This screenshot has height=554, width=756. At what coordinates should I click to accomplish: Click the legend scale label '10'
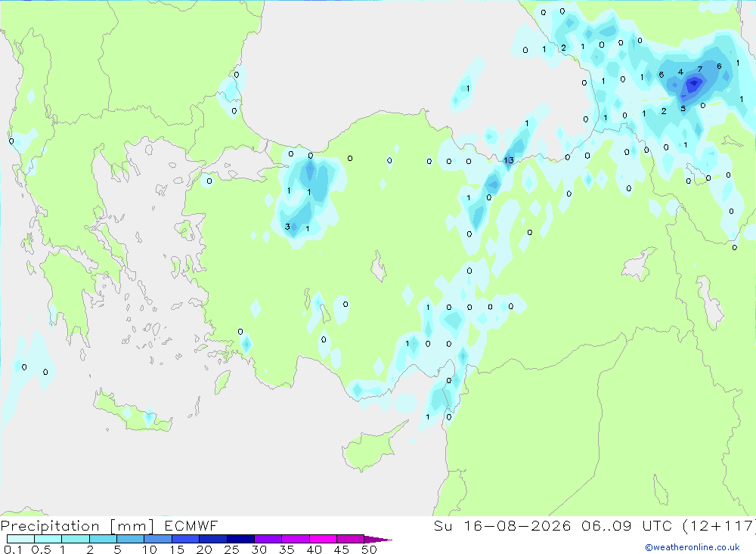coord(150,549)
